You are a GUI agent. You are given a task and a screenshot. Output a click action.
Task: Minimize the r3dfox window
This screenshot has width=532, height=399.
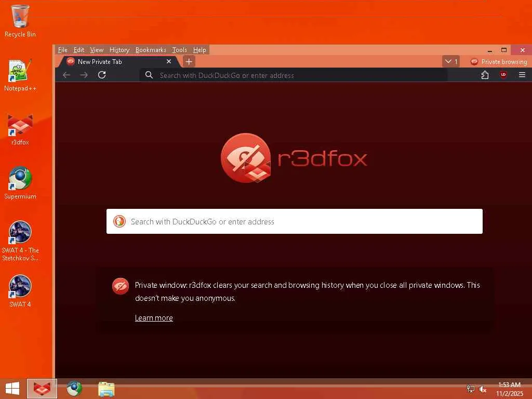click(489, 50)
